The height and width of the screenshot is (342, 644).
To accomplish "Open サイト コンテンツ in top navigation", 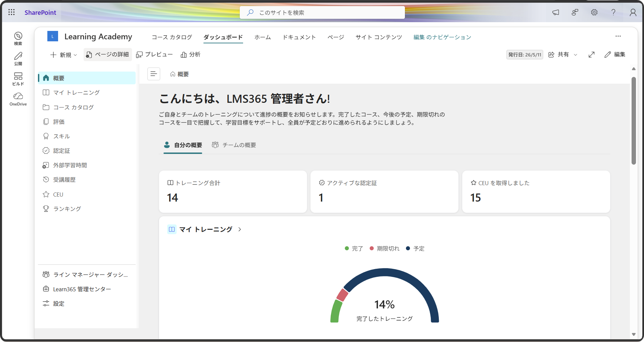I will [379, 37].
